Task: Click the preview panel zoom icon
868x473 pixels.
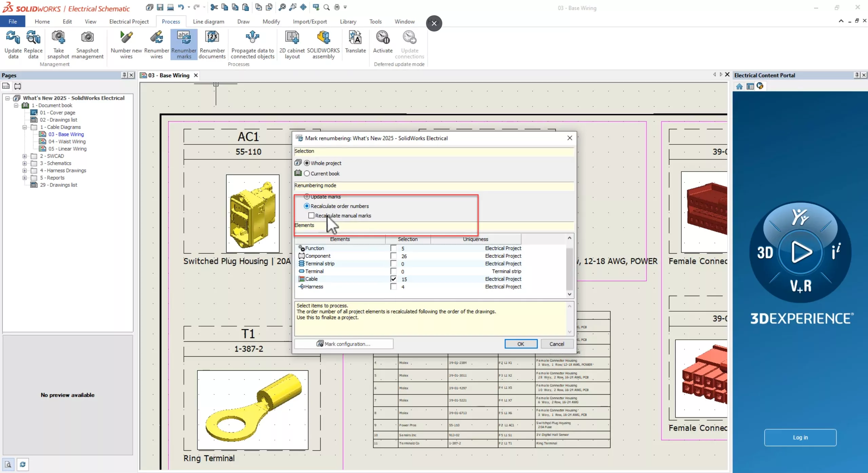Action: click(x=8, y=465)
